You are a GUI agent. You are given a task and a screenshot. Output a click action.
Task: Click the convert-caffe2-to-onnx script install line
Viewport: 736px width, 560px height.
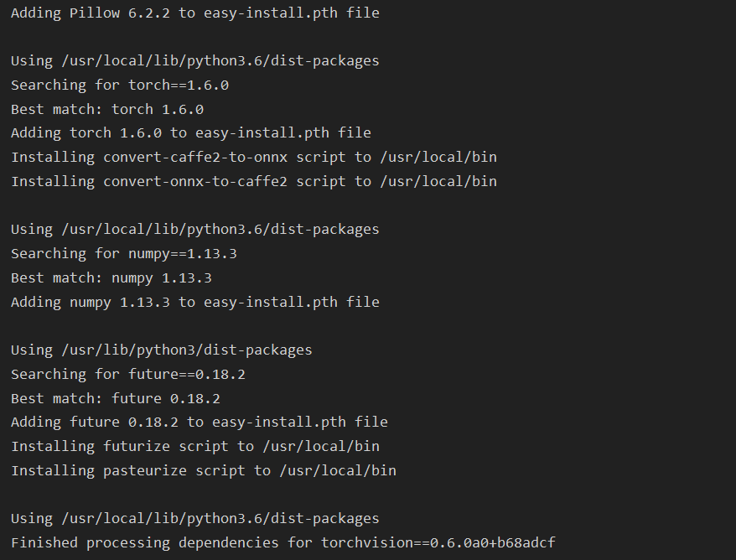(253, 157)
